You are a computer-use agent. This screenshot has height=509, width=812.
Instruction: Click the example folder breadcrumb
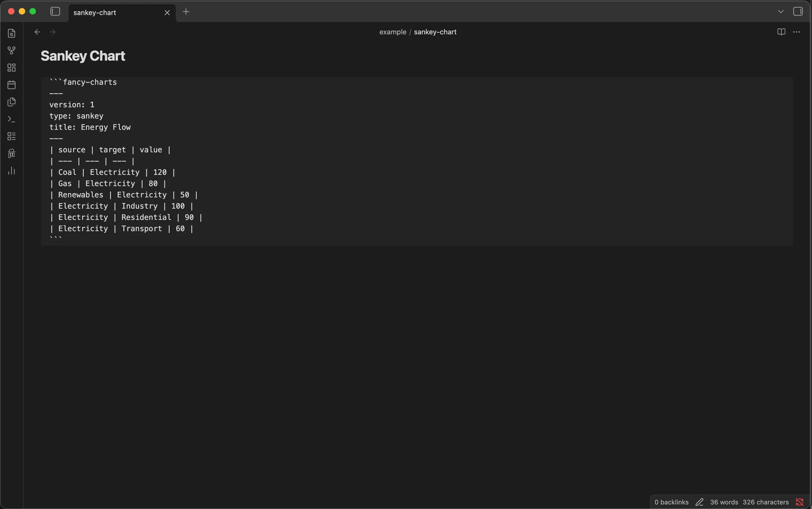[393, 32]
